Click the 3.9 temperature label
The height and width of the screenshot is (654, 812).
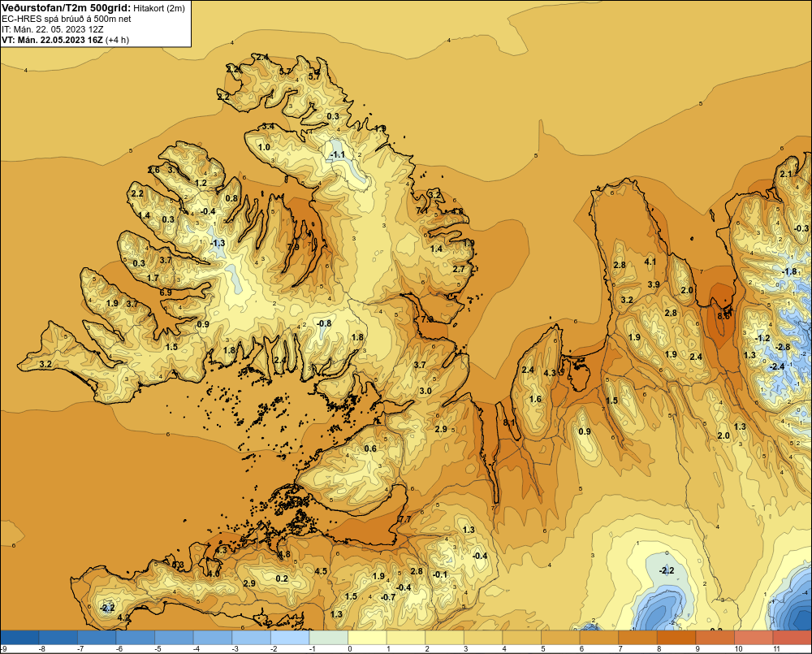point(654,284)
